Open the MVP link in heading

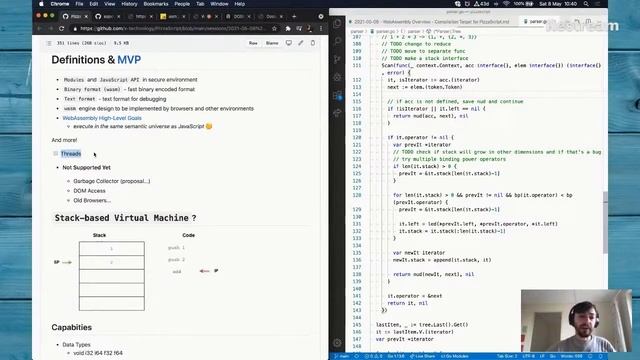tap(129, 60)
